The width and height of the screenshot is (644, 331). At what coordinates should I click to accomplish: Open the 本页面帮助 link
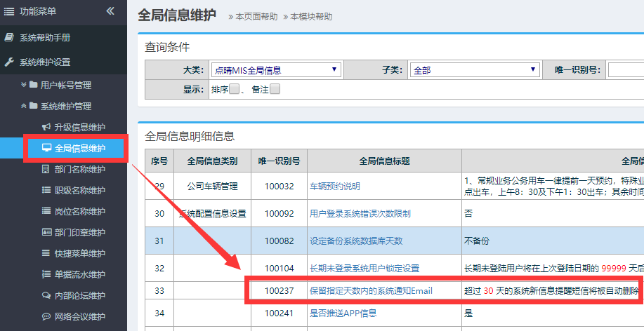pyautogui.click(x=256, y=16)
